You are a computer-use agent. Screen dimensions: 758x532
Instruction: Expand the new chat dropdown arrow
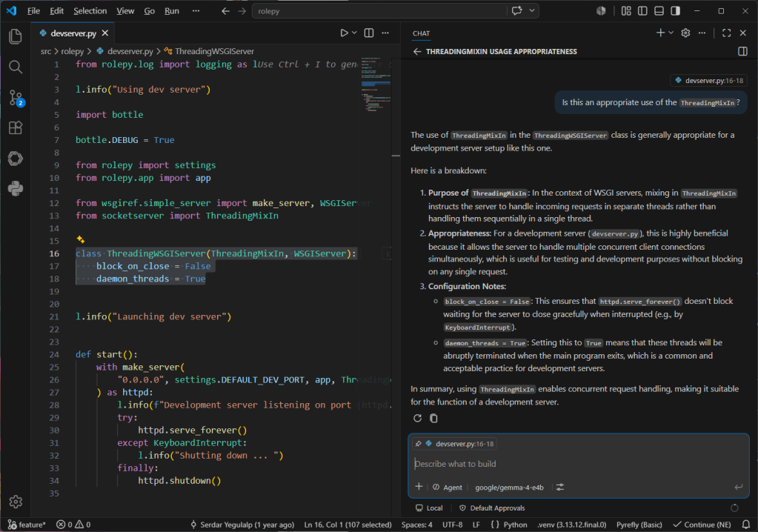pyautogui.click(x=671, y=33)
